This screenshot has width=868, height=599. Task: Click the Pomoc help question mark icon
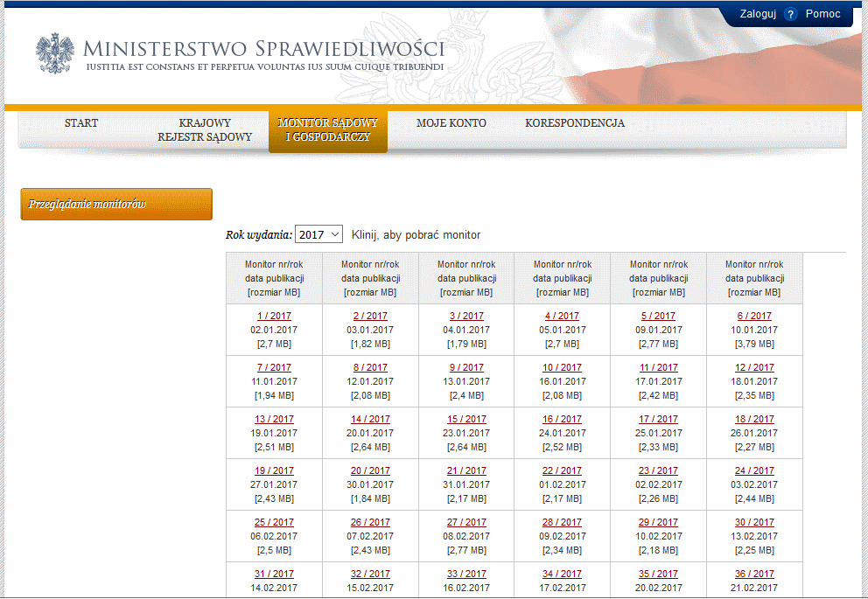[x=790, y=14]
